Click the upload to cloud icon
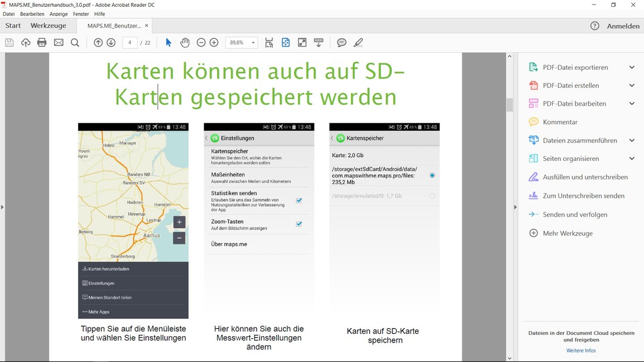The image size is (644, 362). click(25, 42)
